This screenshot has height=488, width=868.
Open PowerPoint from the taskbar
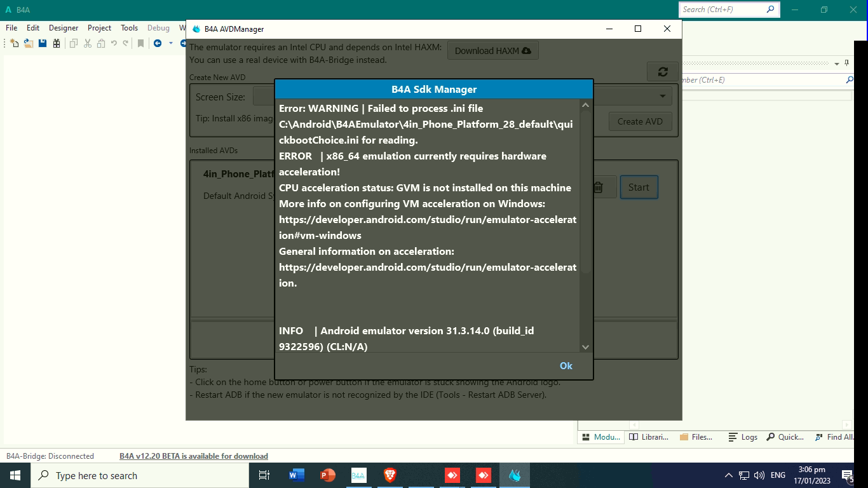[x=327, y=475]
